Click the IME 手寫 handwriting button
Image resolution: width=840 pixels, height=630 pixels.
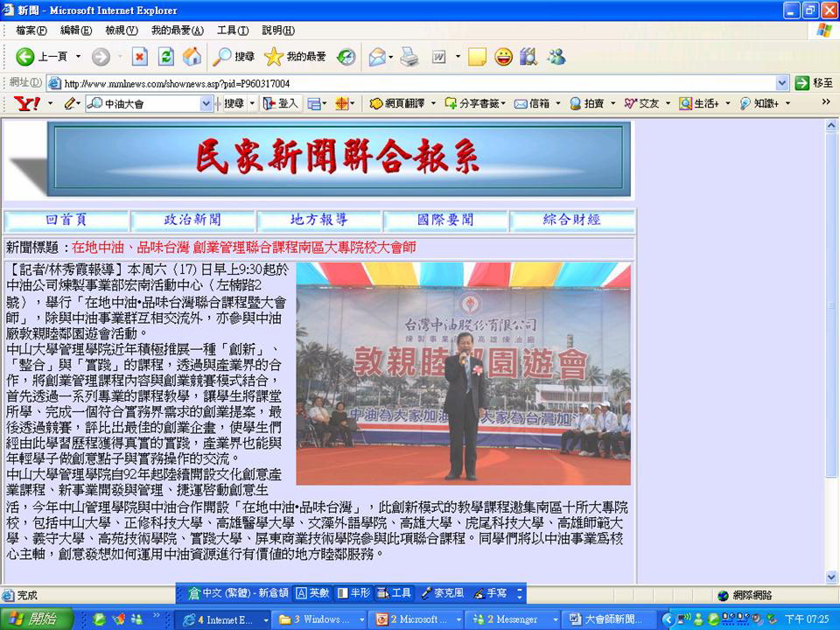[490, 593]
